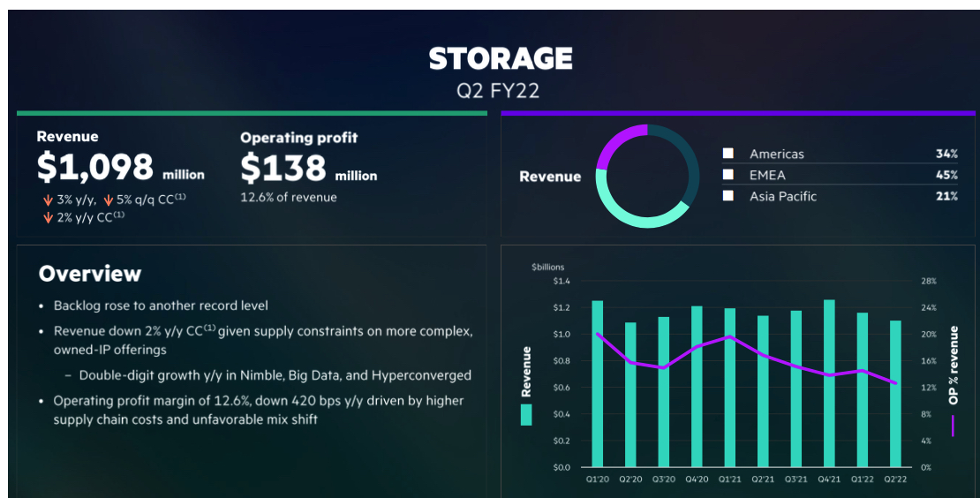Click the 28% right axis label
Viewport: 980px width, 498px height.
[x=929, y=281]
